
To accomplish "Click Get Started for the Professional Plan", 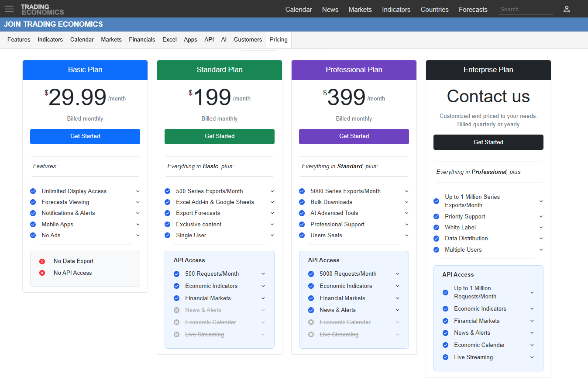I will pyautogui.click(x=354, y=136).
